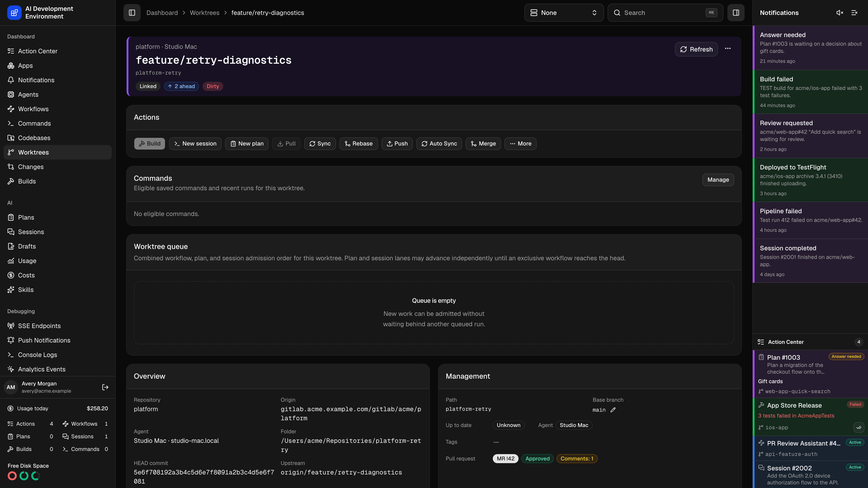Viewport: 868px width, 488px height.
Task: Toggle the right panel icon in header
Action: [736, 13]
